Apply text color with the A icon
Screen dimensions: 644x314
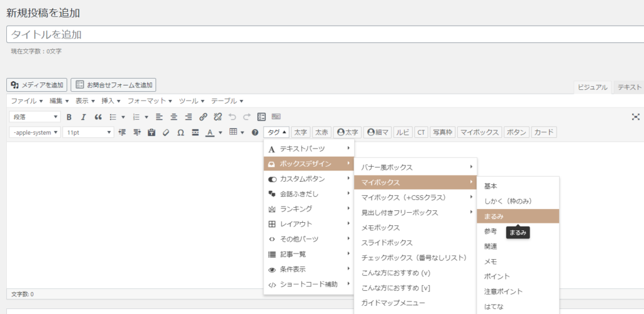pos(210,132)
